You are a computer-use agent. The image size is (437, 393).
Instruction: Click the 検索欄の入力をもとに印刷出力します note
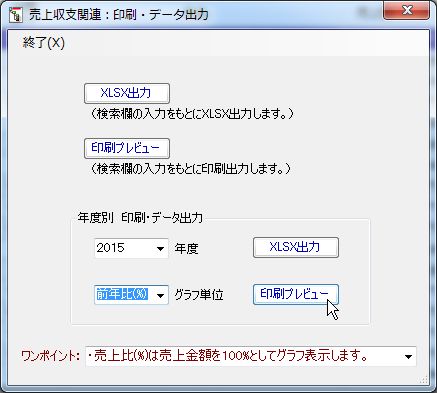(x=190, y=169)
